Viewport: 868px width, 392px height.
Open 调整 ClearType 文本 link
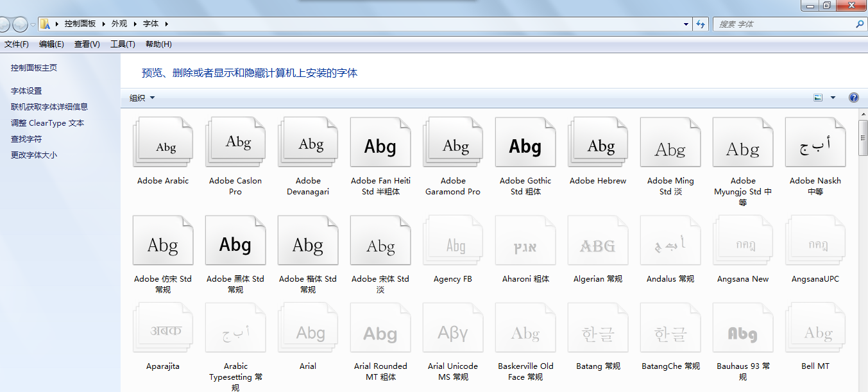[x=47, y=123]
